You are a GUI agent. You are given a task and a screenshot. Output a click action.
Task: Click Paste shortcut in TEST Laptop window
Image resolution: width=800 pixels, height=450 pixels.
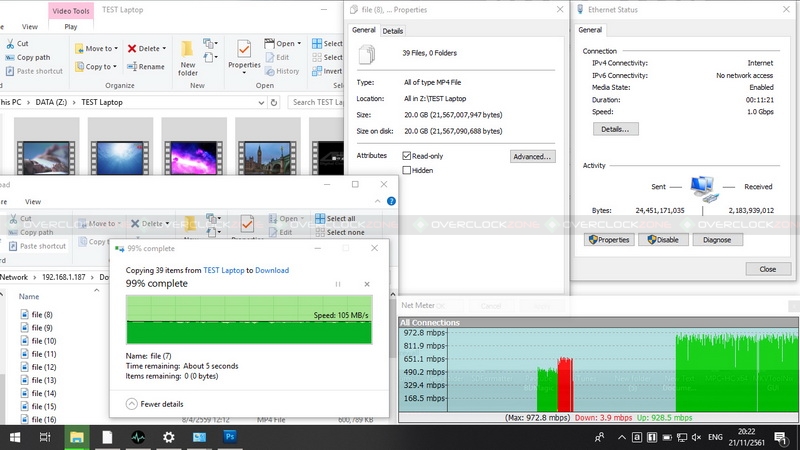pyautogui.click(x=34, y=71)
